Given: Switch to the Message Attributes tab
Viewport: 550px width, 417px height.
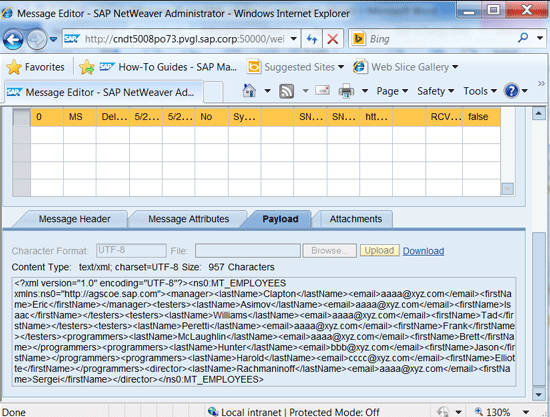Looking at the screenshot, I should [189, 219].
